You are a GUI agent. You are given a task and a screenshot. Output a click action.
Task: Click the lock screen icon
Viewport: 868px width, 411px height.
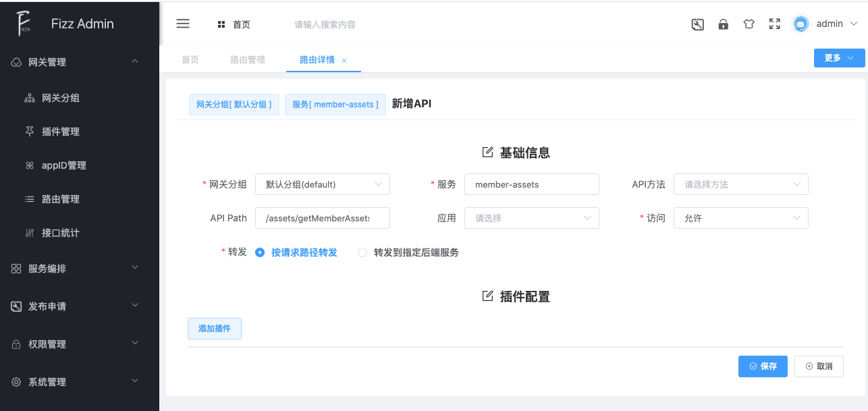[x=723, y=24]
